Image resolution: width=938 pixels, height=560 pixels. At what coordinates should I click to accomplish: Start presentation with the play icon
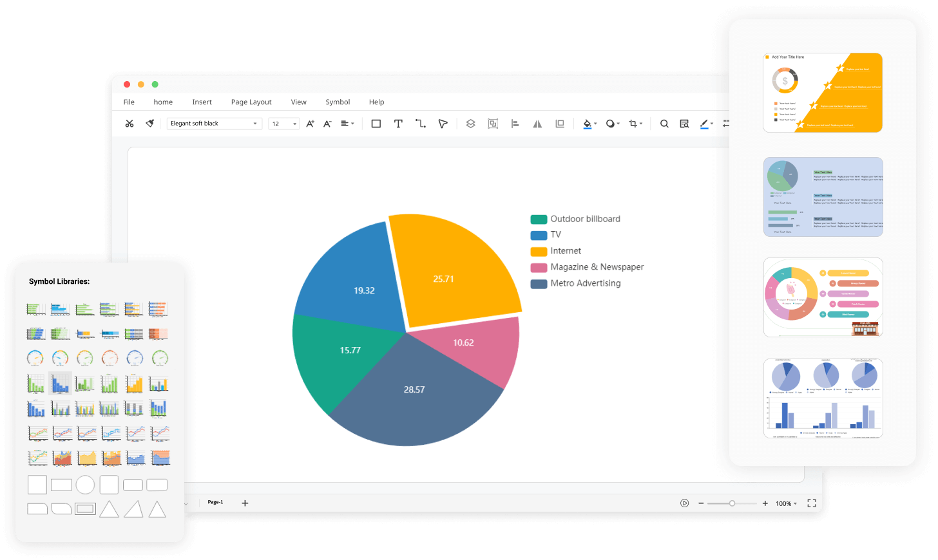[x=685, y=503]
